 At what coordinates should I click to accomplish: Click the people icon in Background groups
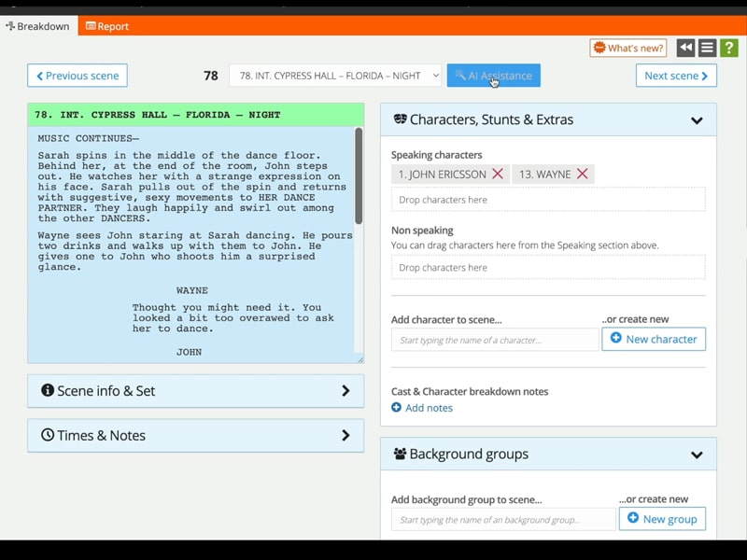[401, 454]
